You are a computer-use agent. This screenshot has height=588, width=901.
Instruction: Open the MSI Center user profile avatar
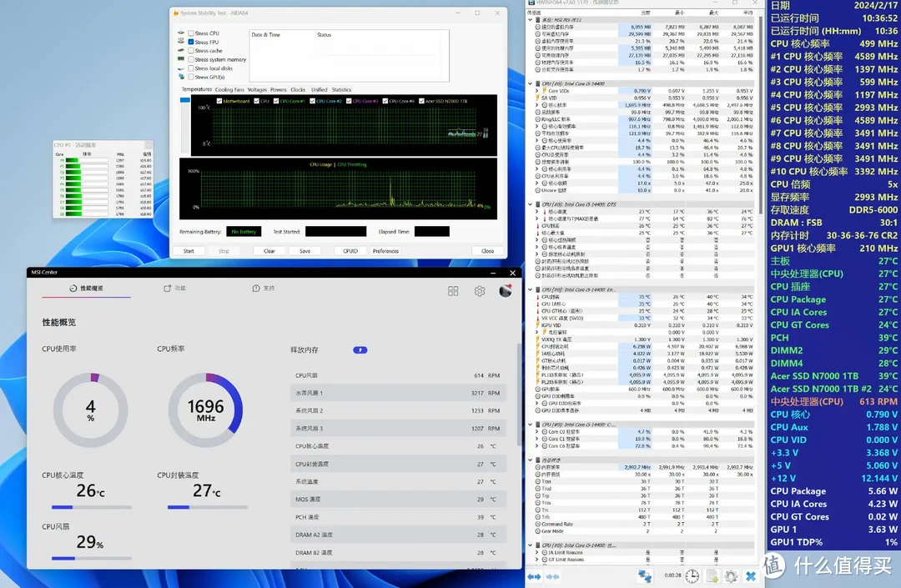point(506,290)
